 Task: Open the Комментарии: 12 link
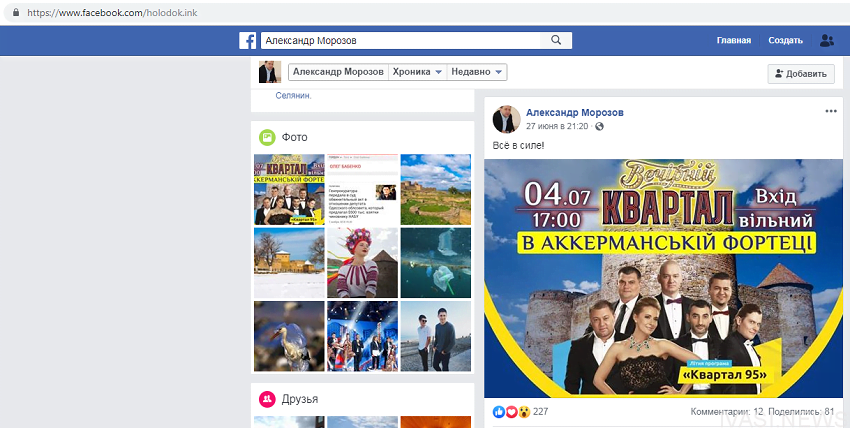pyautogui.click(x=726, y=412)
